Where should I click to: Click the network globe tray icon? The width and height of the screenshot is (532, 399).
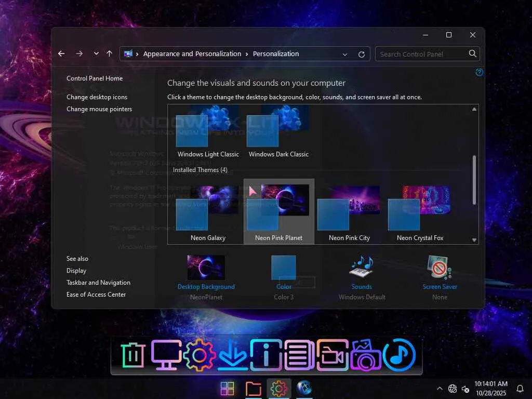coord(453,389)
